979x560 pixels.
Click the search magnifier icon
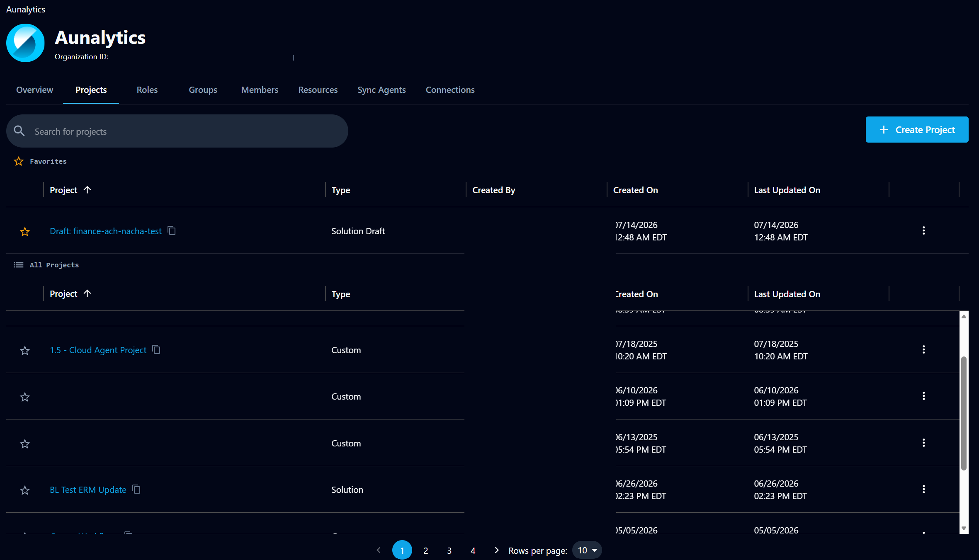coord(19,131)
